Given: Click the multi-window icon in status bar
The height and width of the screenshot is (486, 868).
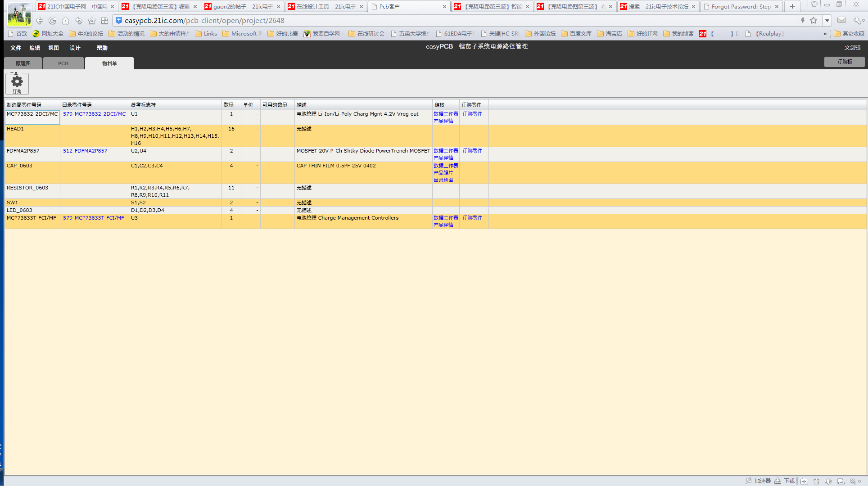Looking at the screenshot, I should 841,481.
